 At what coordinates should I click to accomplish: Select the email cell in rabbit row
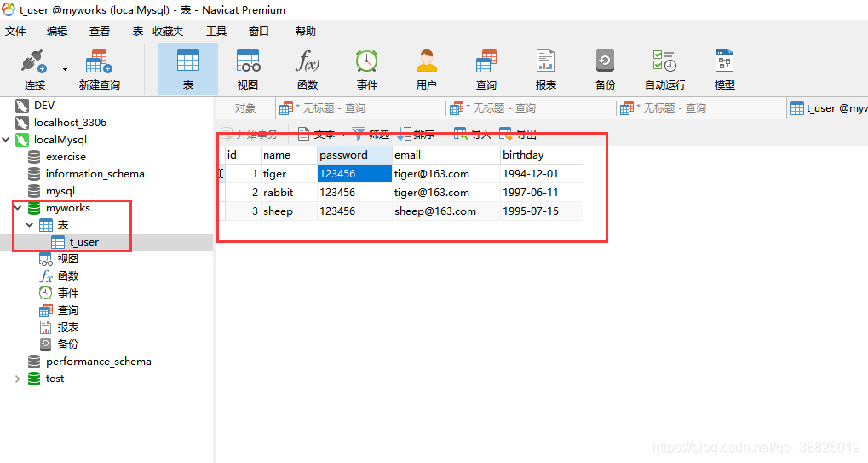point(446,193)
